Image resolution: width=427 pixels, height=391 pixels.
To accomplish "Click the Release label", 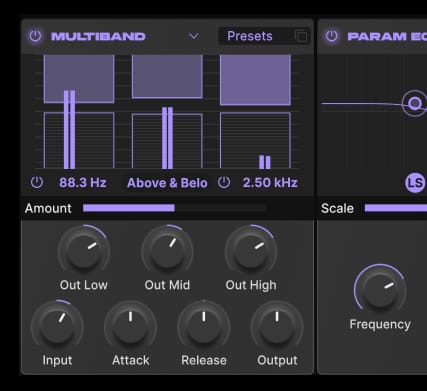I will coord(204,360).
